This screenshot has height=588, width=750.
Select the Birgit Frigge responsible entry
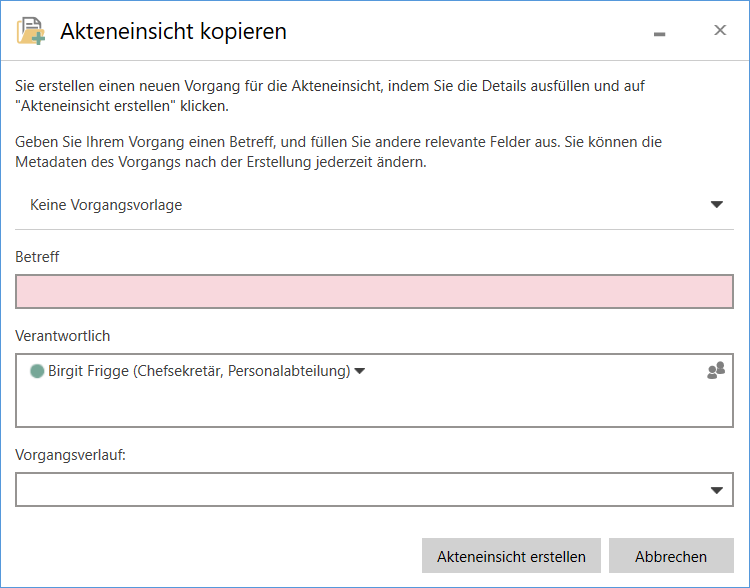tap(198, 371)
